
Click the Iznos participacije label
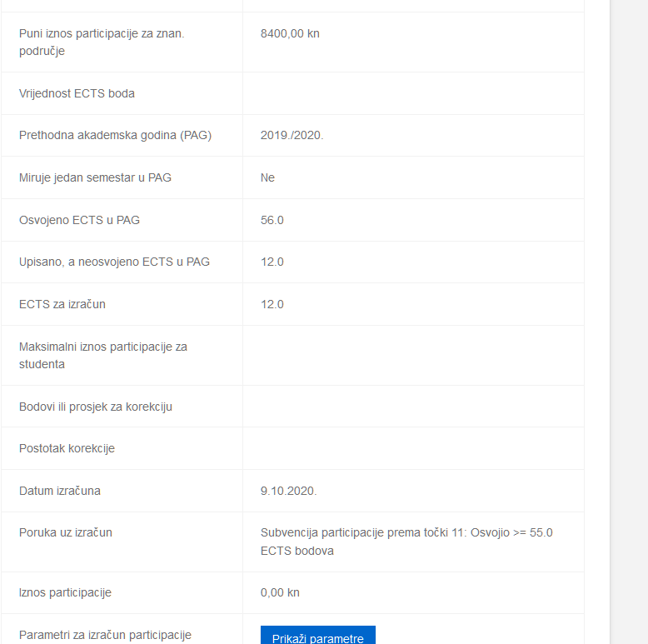(65, 592)
